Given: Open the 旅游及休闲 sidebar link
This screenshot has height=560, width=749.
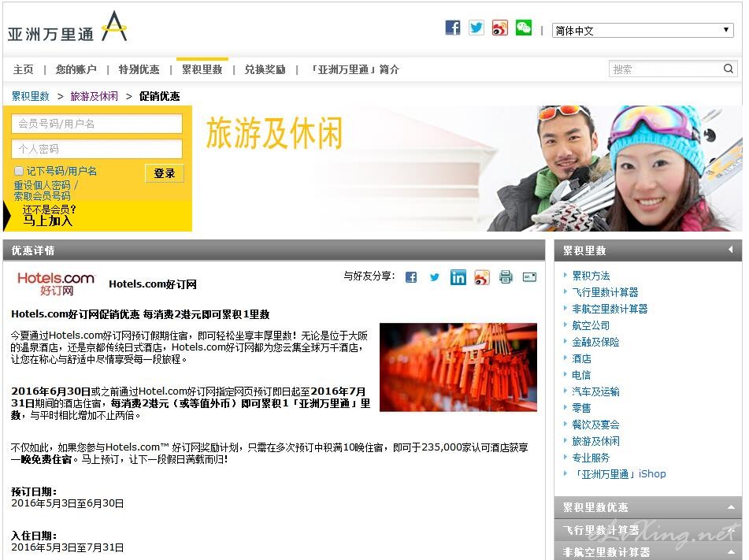Looking at the screenshot, I should [x=595, y=441].
